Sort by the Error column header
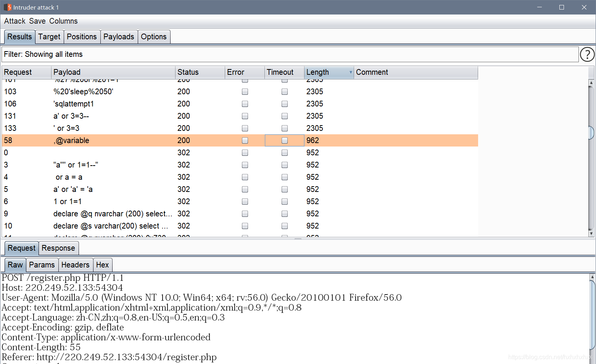This screenshot has height=364, width=596. [245, 72]
